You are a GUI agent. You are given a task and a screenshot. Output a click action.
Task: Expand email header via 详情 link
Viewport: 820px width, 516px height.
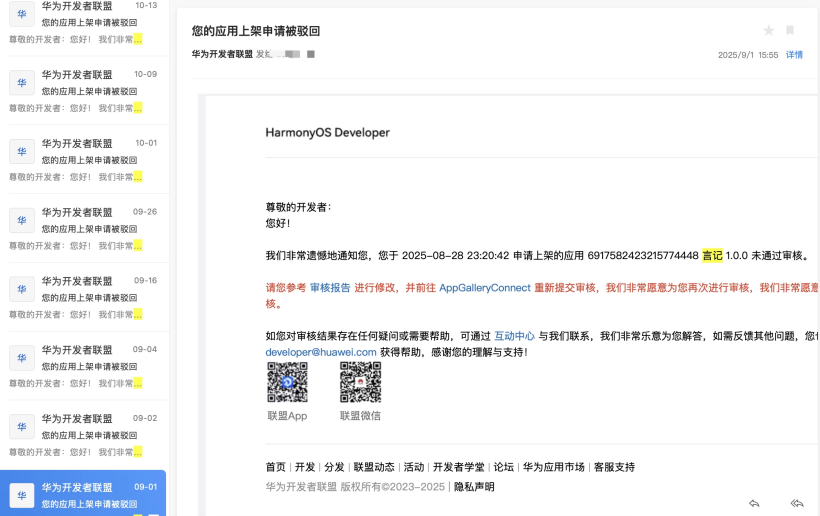tap(794, 55)
